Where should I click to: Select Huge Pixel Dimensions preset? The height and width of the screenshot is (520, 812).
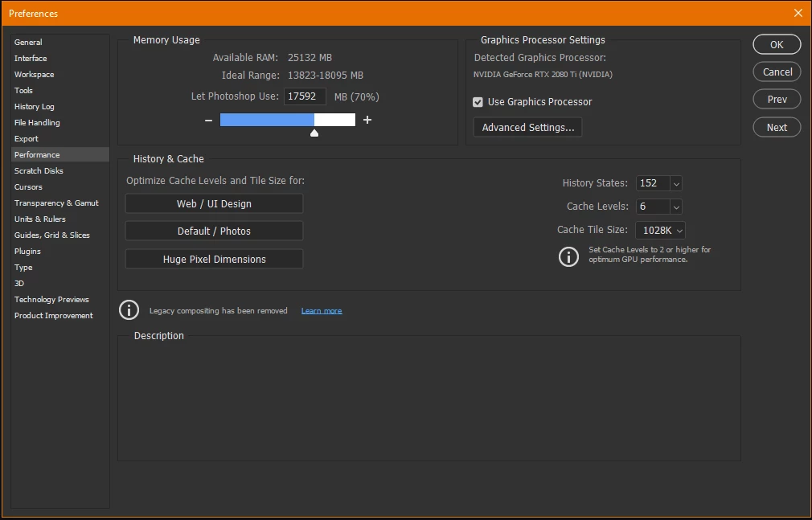[x=214, y=259]
